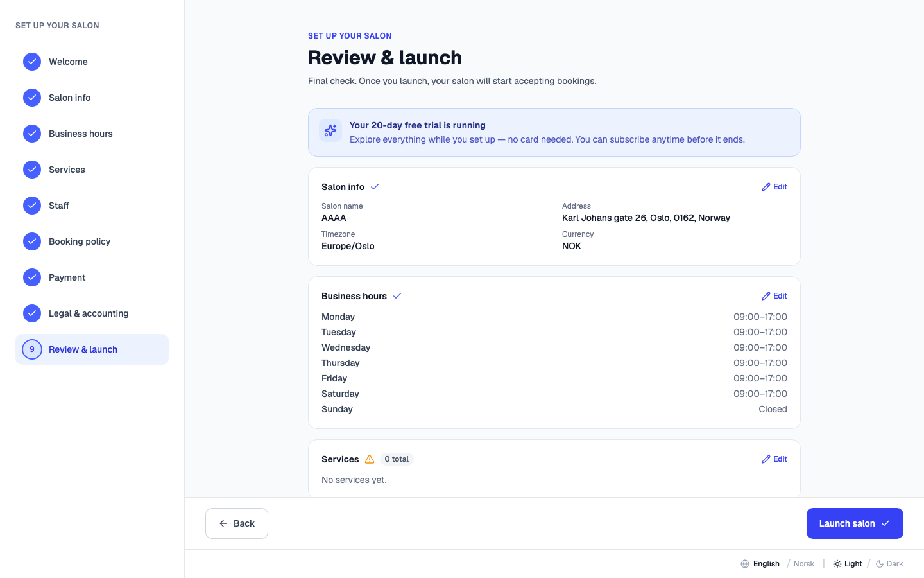The image size is (924, 578).
Task: Click the Sunday Closed value
Action: tap(773, 409)
